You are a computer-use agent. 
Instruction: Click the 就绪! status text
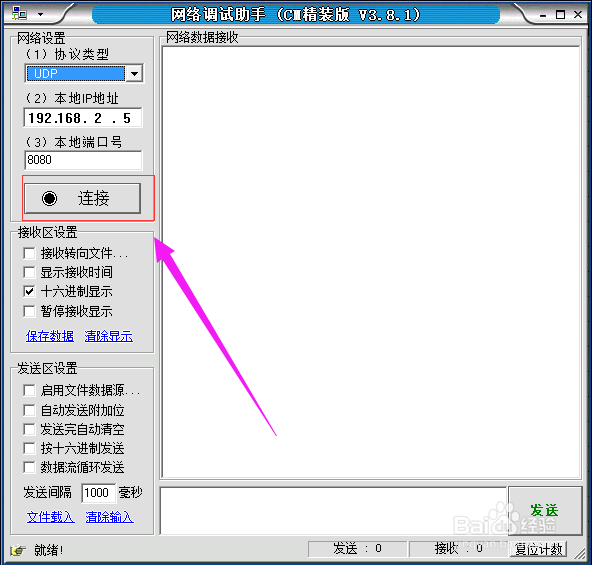coord(49,550)
